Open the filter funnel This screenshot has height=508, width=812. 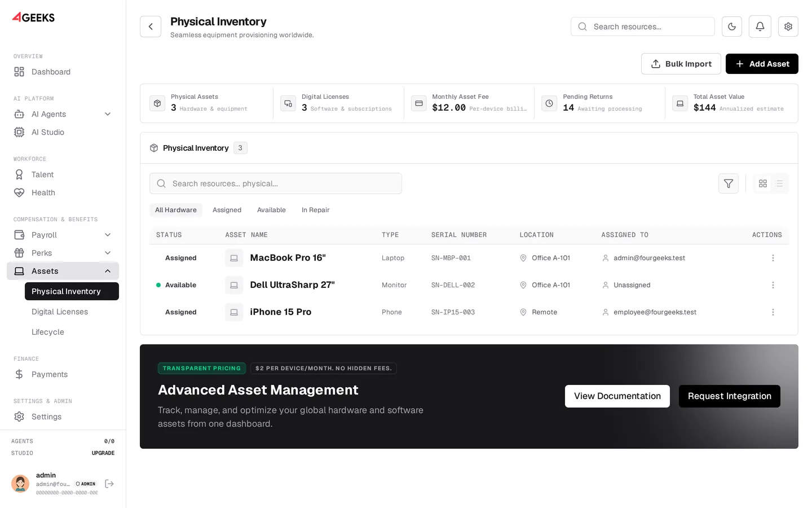(729, 183)
